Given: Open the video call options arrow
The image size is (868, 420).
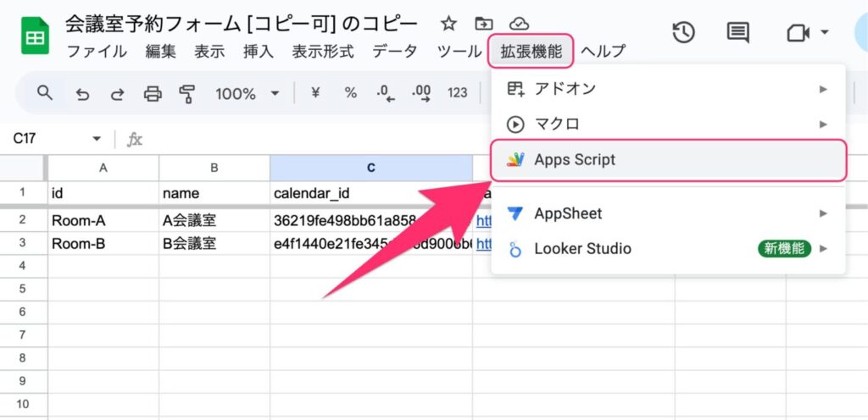Looking at the screenshot, I should point(824,32).
